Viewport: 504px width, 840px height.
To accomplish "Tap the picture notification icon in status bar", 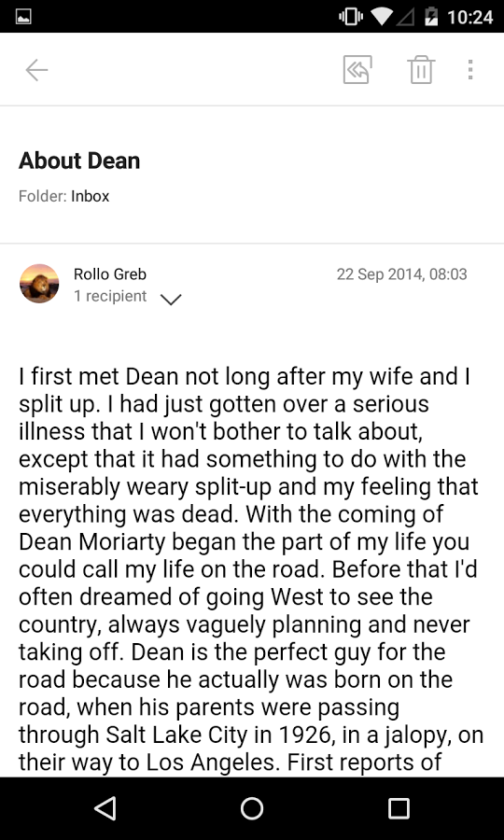I will click(23, 17).
